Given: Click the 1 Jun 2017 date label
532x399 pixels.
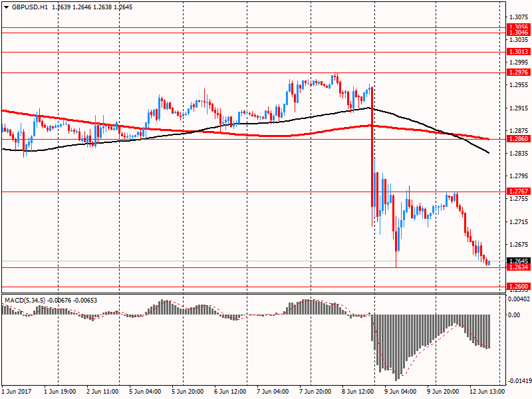Looking at the screenshot, I should click(16, 392).
